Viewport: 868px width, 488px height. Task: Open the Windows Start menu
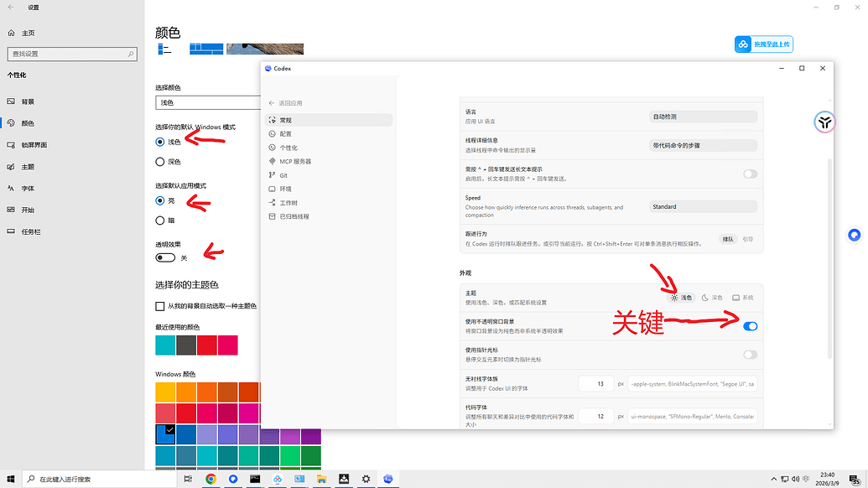coord(11,479)
